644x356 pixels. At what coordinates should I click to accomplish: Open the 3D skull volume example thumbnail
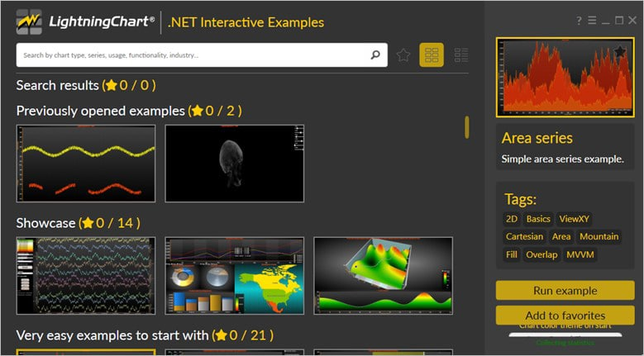pyautogui.click(x=235, y=164)
